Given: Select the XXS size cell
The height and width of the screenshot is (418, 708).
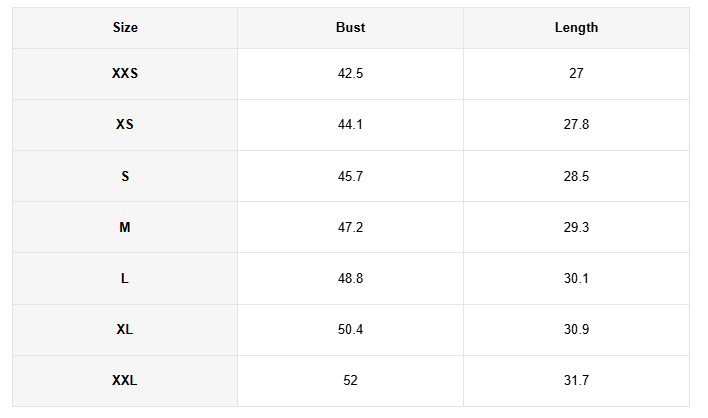Looking at the screenshot, I should click(x=125, y=74).
